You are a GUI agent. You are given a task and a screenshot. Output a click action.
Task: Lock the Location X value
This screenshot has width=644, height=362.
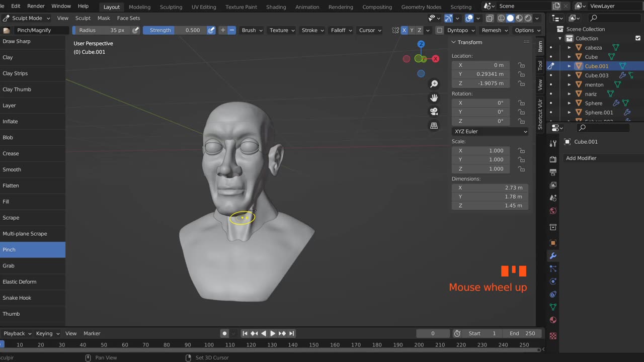pos(521,65)
